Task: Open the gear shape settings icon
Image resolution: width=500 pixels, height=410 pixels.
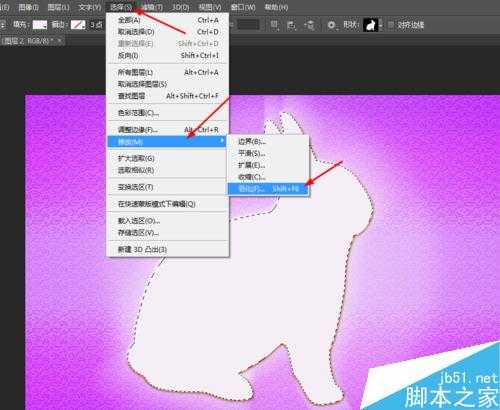Action: click(x=331, y=25)
